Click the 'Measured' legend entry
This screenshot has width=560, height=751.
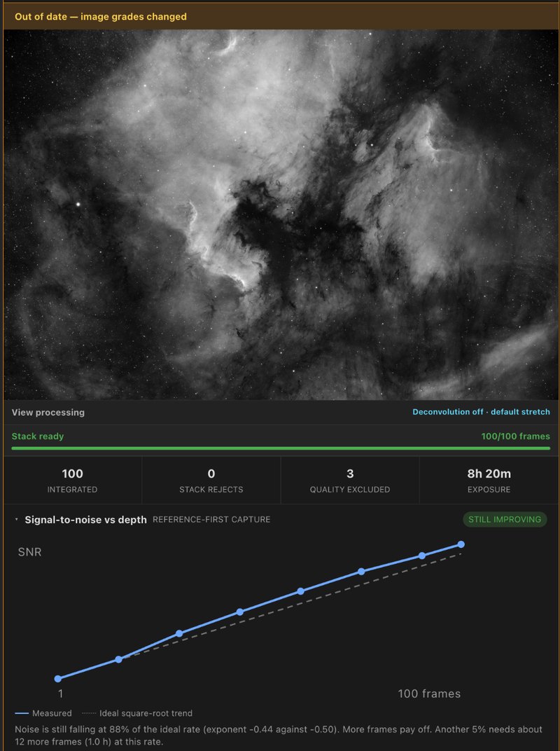pos(43,713)
